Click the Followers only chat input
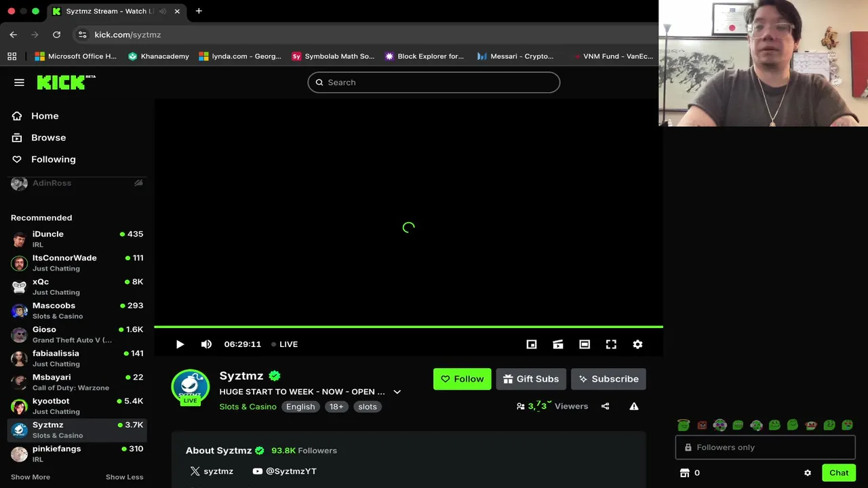The image size is (868, 488). pyautogui.click(x=765, y=447)
